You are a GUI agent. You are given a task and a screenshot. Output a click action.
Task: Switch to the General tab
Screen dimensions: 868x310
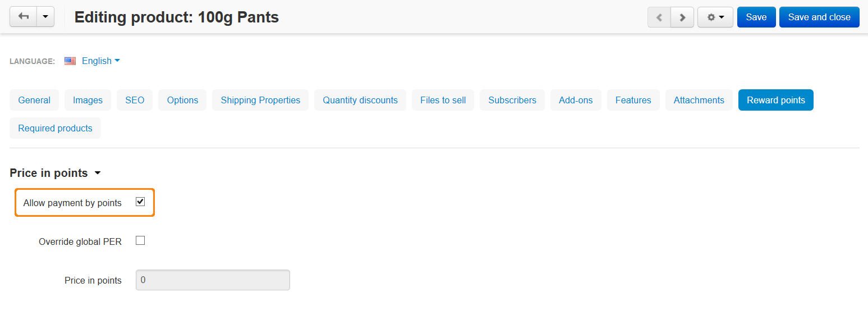34,100
